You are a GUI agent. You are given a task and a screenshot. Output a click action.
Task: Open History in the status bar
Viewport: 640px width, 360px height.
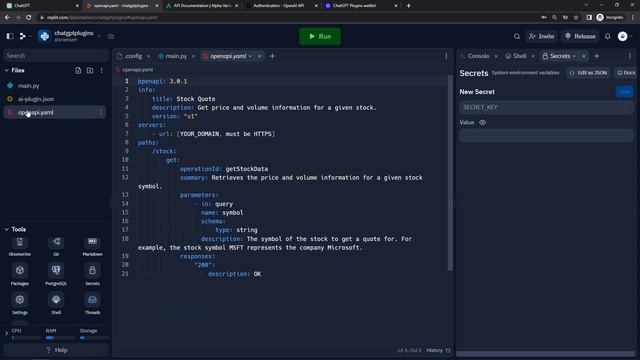point(438,350)
